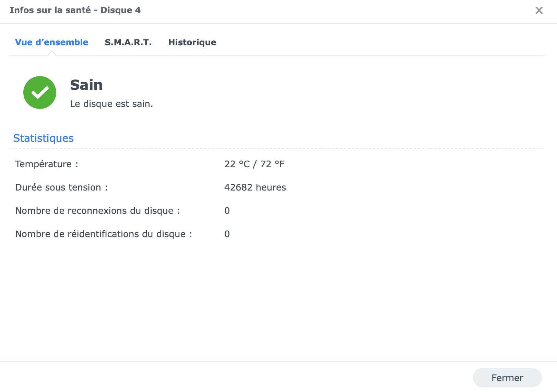This screenshot has width=557, height=392.
Task: Click the Nombre de reconnexions du disque label
Action: point(97,211)
